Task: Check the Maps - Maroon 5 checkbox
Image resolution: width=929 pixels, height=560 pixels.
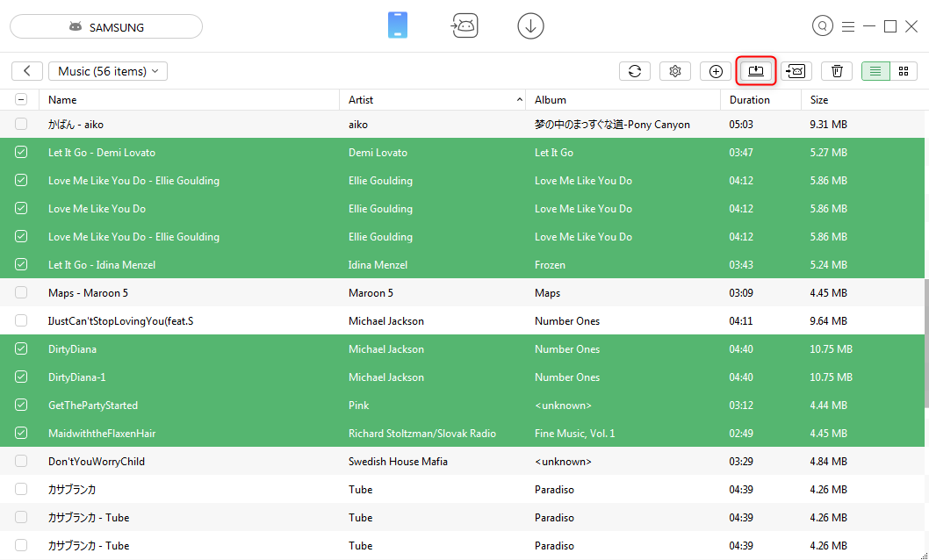Action: 22,292
